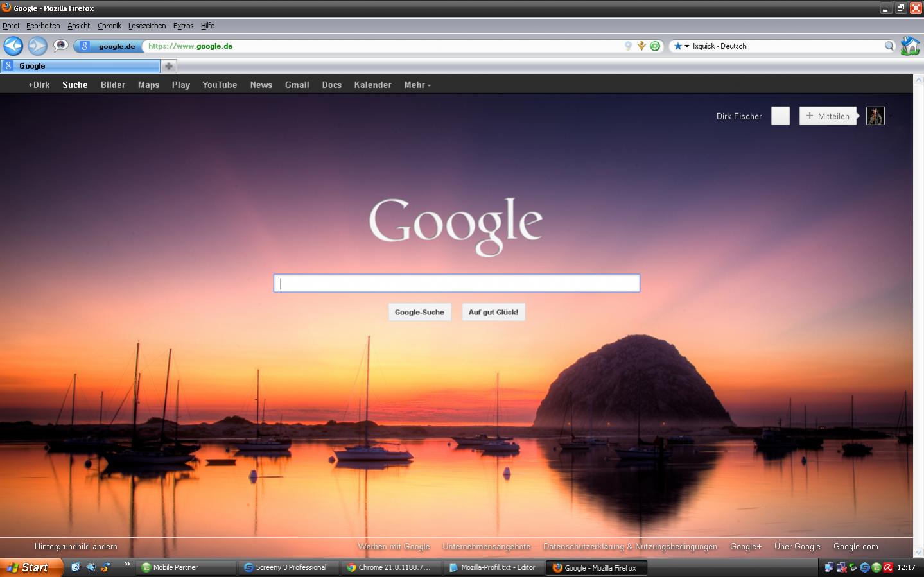This screenshot has width=924, height=577.
Task: Click the Dirk Fischer account name
Action: [x=739, y=116]
